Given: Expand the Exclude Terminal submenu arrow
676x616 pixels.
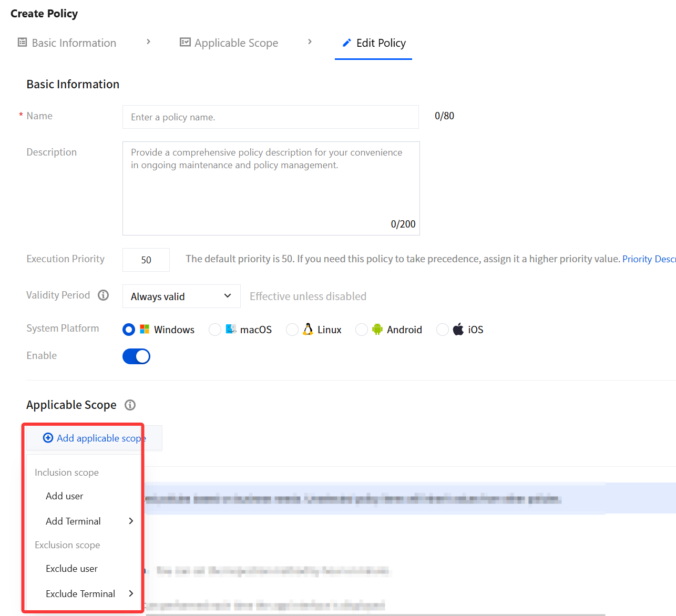Looking at the screenshot, I should tap(131, 593).
